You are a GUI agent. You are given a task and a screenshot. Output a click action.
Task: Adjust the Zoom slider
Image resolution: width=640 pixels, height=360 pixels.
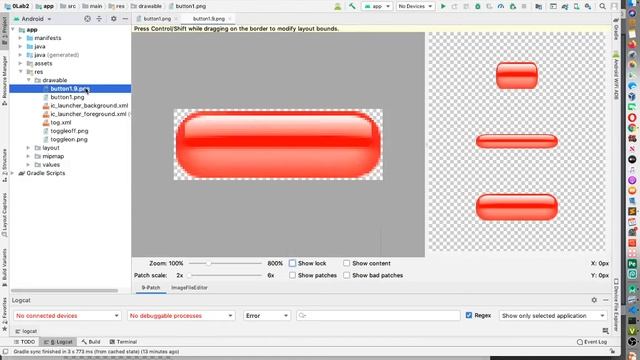point(225,263)
